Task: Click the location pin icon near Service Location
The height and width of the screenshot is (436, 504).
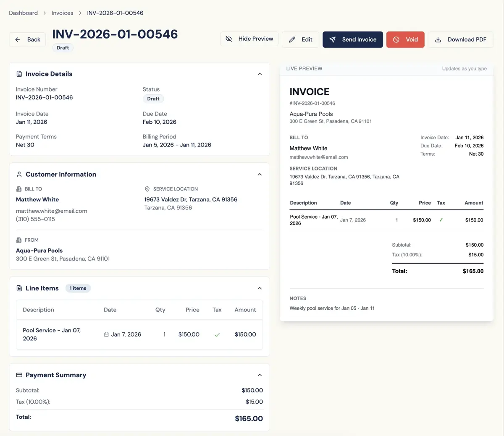Action: pos(147,189)
